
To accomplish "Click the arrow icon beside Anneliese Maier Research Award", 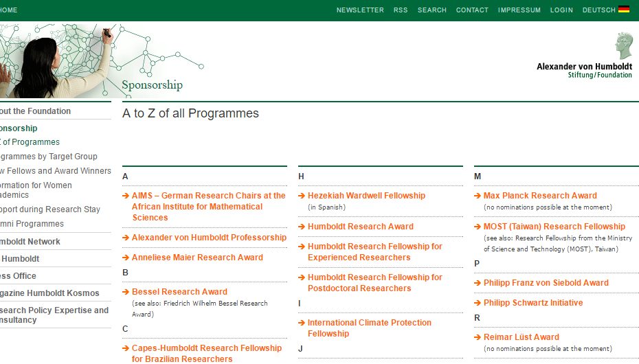I will [x=126, y=258].
